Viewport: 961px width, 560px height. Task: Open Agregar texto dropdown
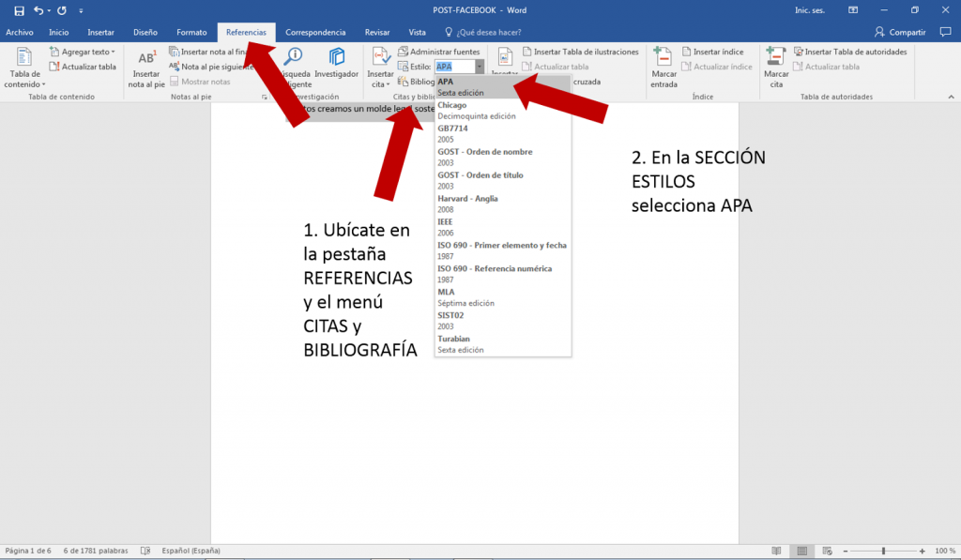83,53
